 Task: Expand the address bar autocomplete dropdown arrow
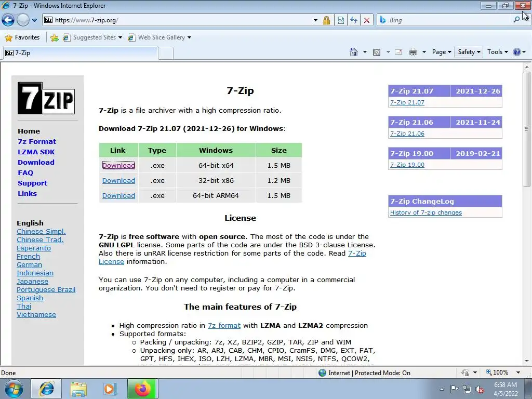315,20
